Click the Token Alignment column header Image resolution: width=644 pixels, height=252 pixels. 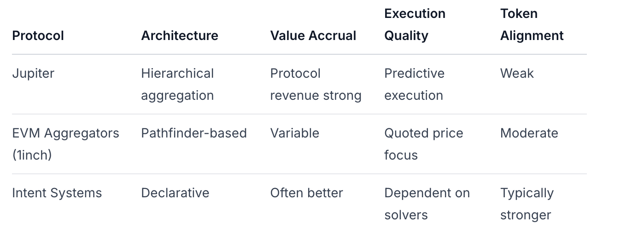(x=532, y=24)
